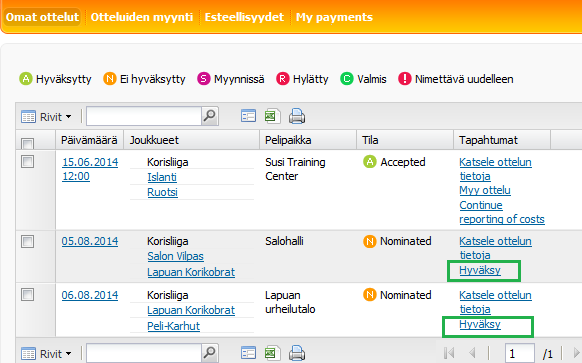Screen dimensions: 582x363
Task: Open Lapuan Korikobrat in 05.08.2014 row
Action: point(191,272)
